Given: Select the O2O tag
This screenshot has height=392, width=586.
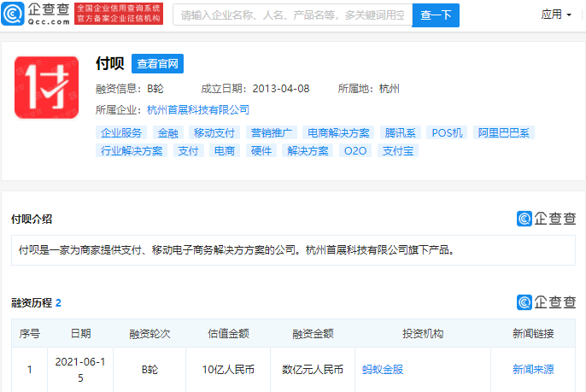Looking at the screenshot, I should click(x=355, y=150).
